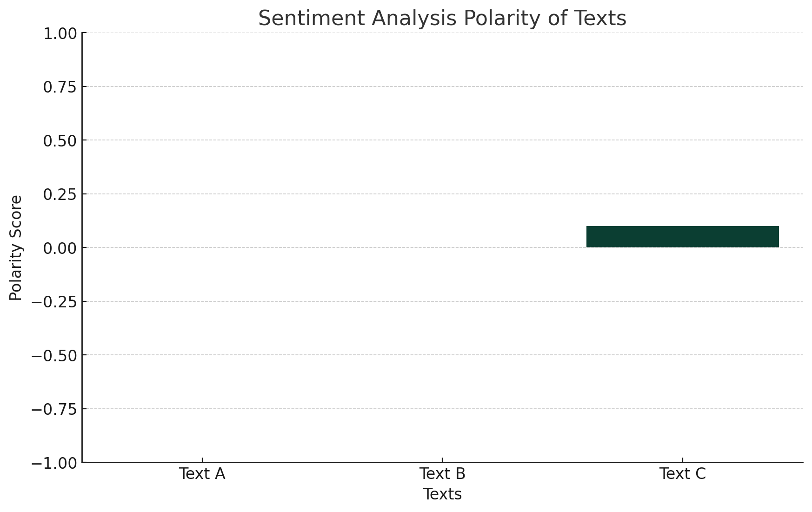Click the Texts x-axis title
The image size is (812, 512).
tap(442, 494)
